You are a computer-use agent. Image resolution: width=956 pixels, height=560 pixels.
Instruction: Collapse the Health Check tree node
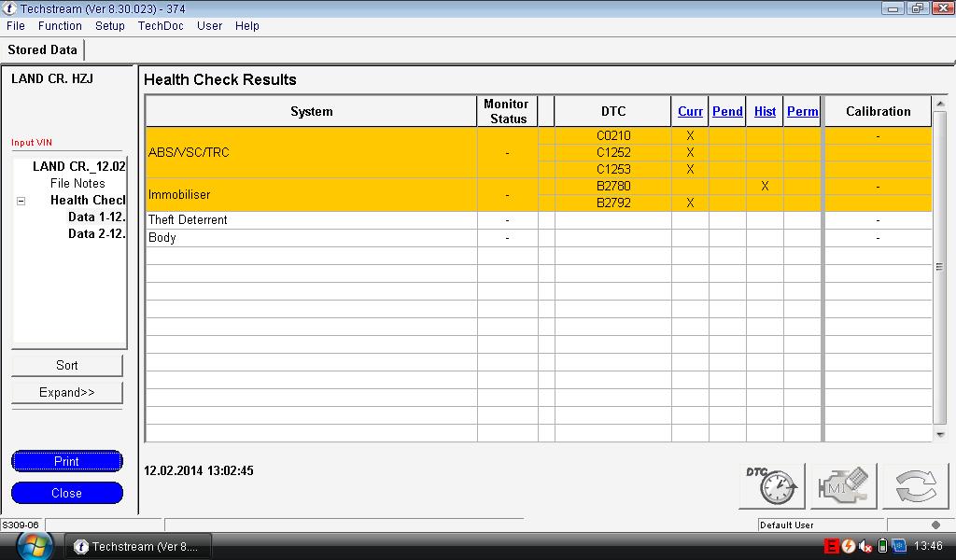click(21, 201)
